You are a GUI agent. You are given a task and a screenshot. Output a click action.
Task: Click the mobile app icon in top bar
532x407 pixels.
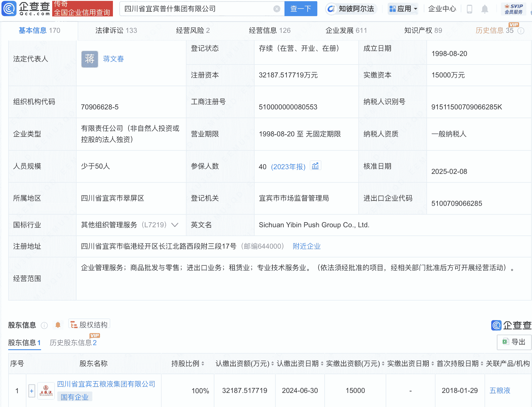(x=469, y=9)
